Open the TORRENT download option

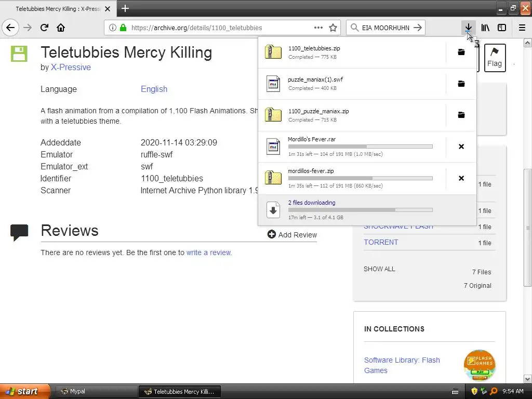point(381,242)
